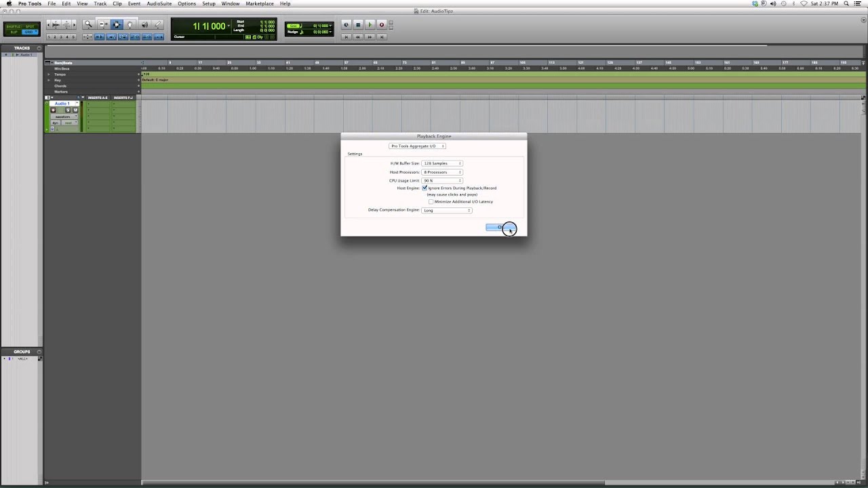868x488 pixels.
Task: Enable Shuffle edit mode
Action: tap(14, 26)
